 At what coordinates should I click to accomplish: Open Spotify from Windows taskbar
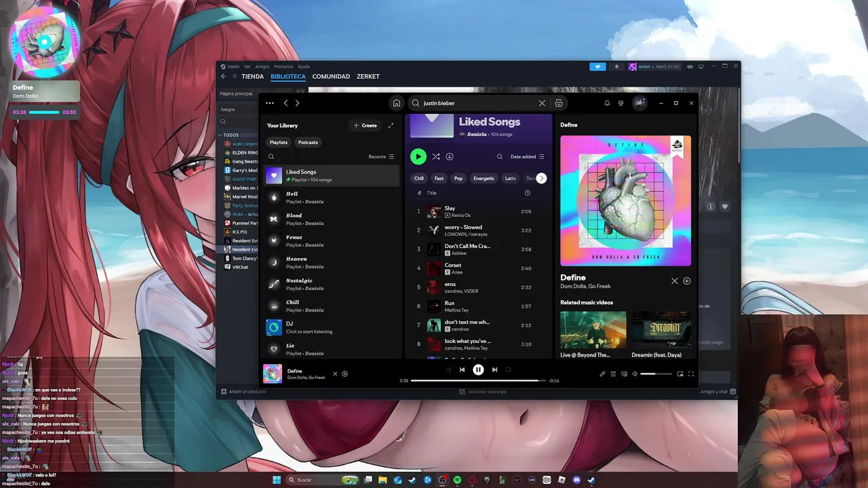pyautogui.click(x=458, y=480)
